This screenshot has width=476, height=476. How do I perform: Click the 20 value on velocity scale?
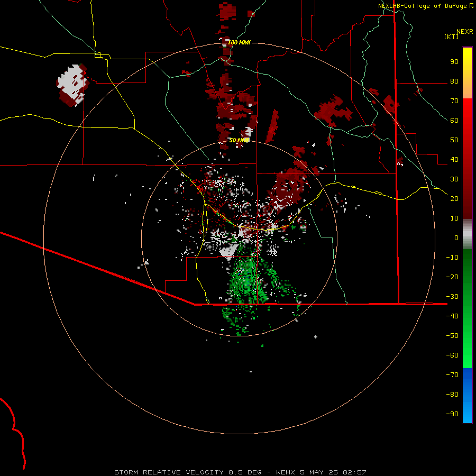tap(454, 199)
